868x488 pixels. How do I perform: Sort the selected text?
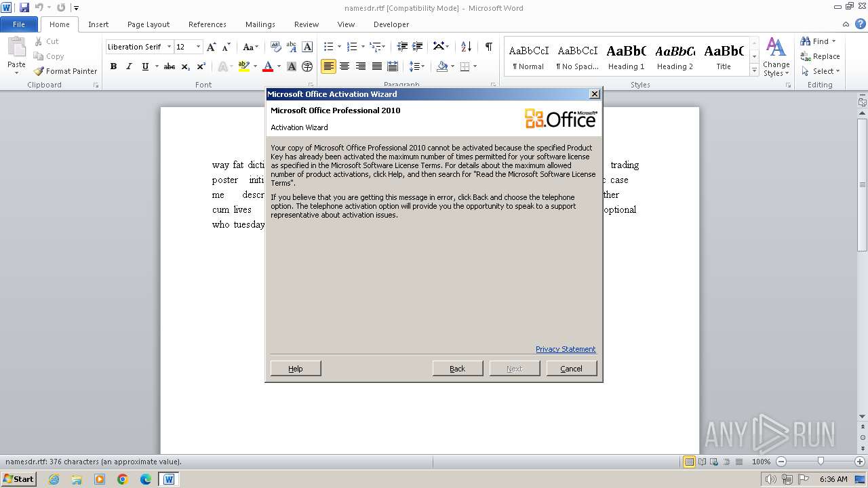pyautogui.click(x=466, y=47)
